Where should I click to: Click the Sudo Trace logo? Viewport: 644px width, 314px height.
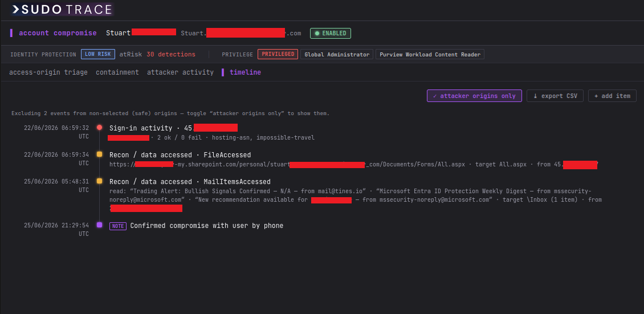pyautogui.click(x=62, y=10)
